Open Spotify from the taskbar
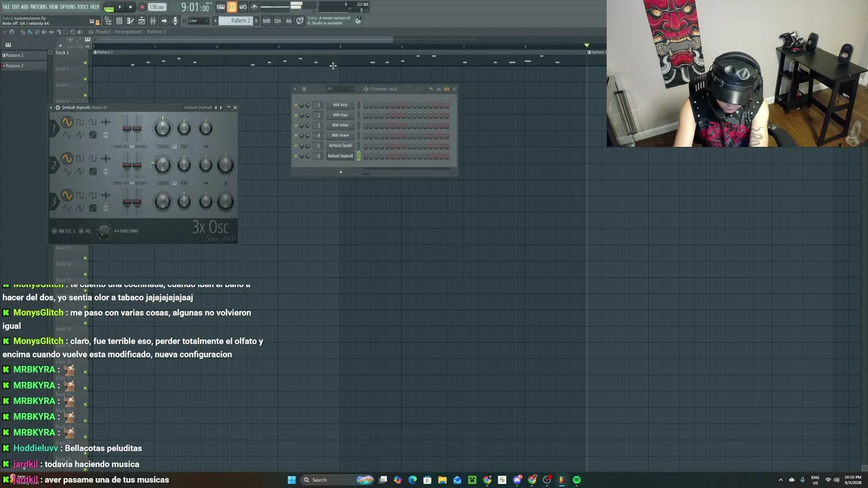Screen dimensions: 868x488 (x=576, y=480)
